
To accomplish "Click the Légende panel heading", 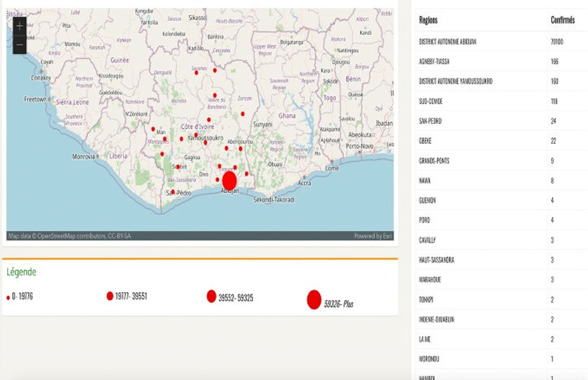I will tap(21, 272).
